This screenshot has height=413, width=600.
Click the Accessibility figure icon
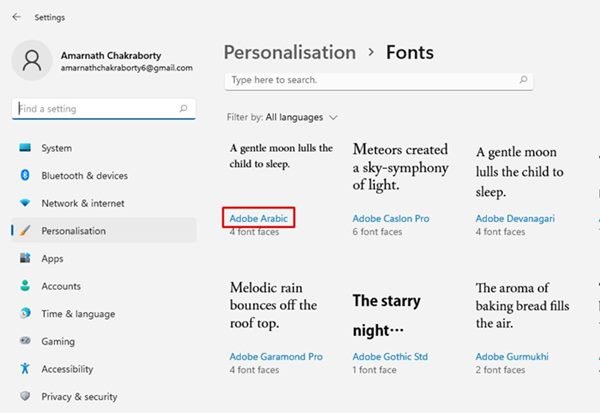click(25, 368)
